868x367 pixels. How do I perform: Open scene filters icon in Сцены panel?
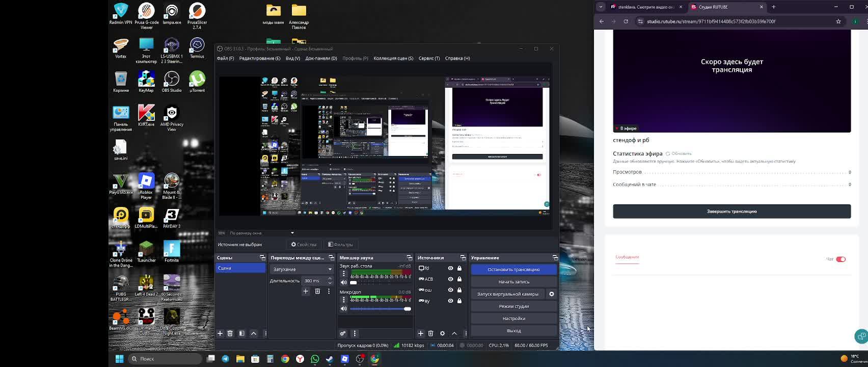(x=242, y=333)
